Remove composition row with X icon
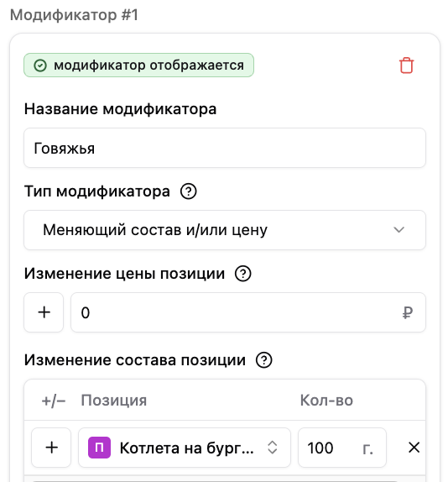Image resolution: width=448 pixels, height=482 pixels. pos(414,448)
